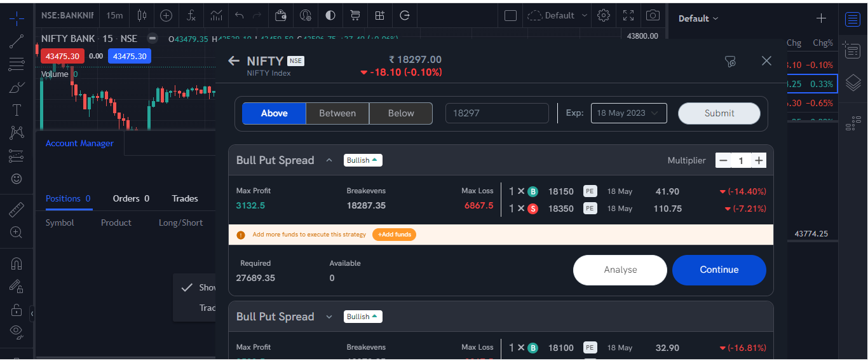Open the prediction and measurement tools
The height and width of the screenshot is (363, 868).
pyautogui.click(x=17, y=156)
